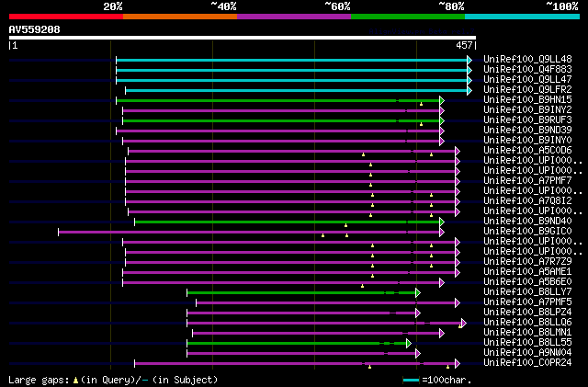Select the UniRef100_B8LLQ6 label
The image size is (588, 387).
pos(527,323)
